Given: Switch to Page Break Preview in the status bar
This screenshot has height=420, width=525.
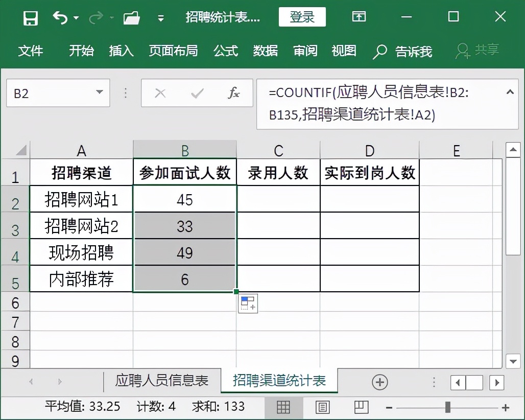Looking at the screenshot, I should pos(361,407).
